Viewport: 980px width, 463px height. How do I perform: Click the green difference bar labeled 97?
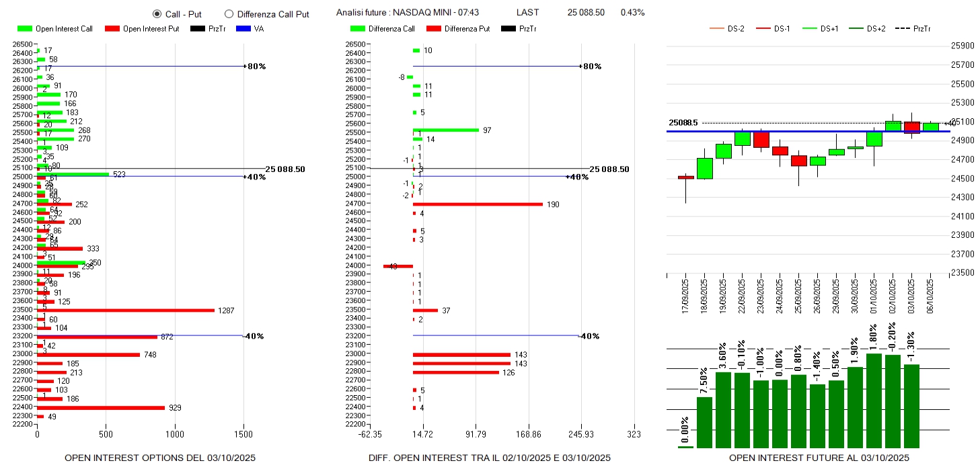(x=445, y=130)
